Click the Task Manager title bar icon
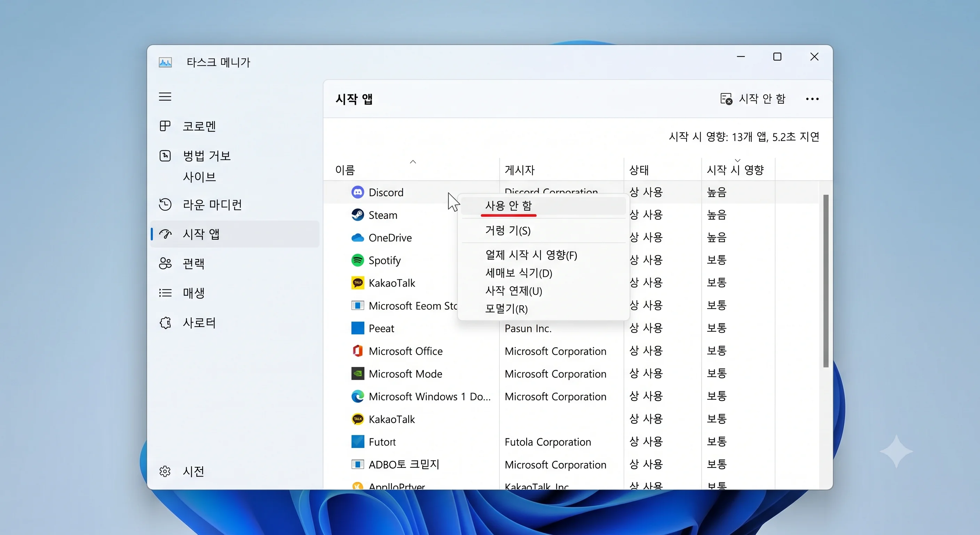 165,62
